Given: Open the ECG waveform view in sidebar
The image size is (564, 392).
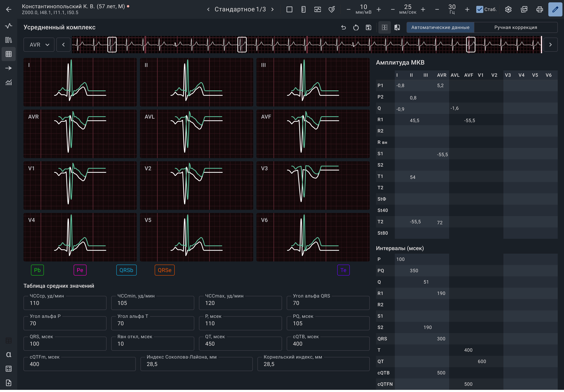Looking at the screenshot, I should pyautogui.click(x=9, y=26).
